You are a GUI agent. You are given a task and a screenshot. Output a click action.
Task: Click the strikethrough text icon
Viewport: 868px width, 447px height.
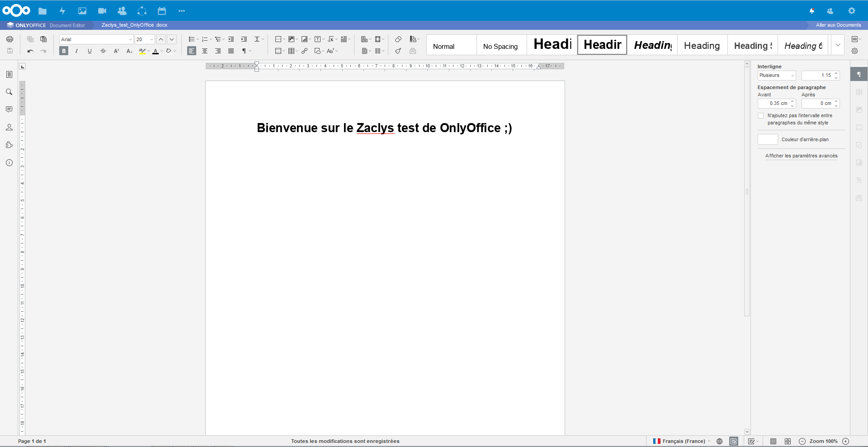click(103, 51)
